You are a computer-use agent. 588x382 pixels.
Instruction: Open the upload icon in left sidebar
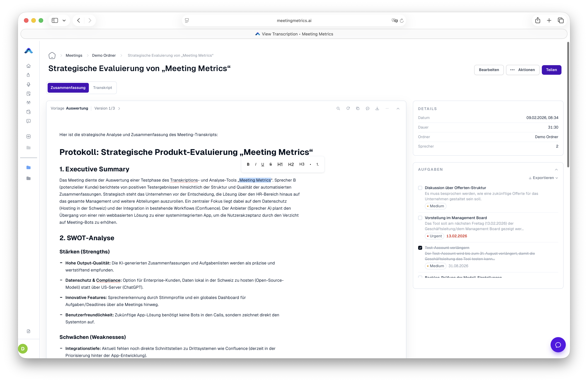coord(29,75)
